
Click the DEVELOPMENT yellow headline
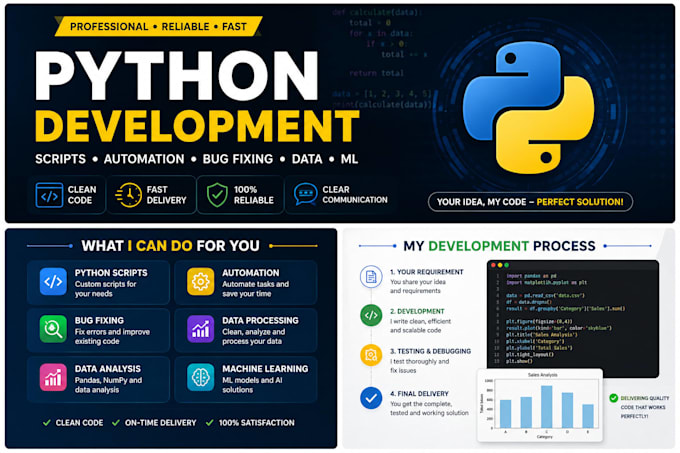pos(197,126)
